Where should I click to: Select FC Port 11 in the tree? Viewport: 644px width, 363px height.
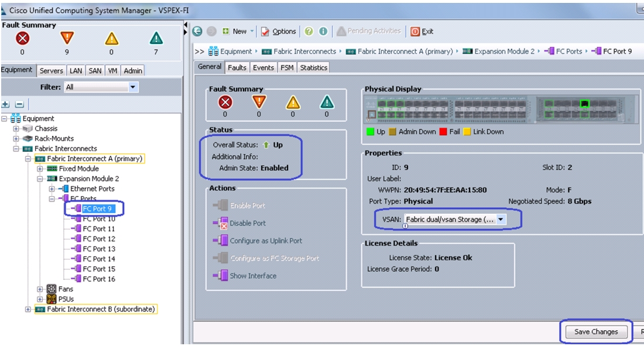click(98, 229)
